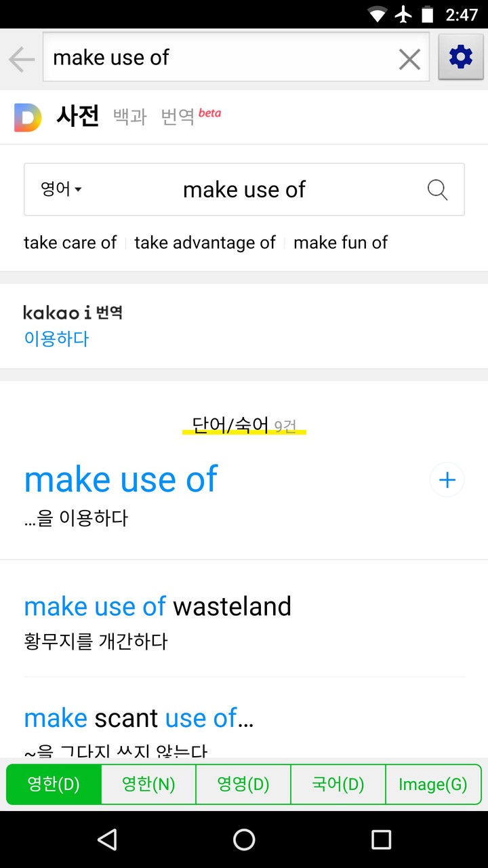Tap the search input containing 'make use of'

coord(244,190)
